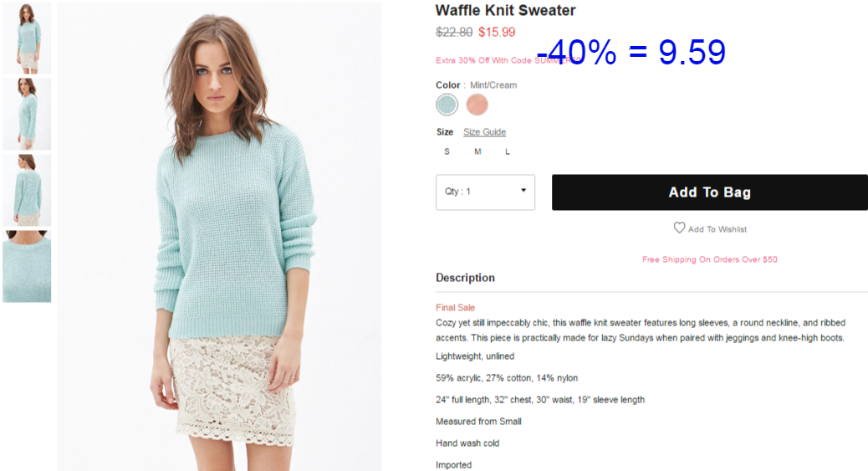Image resolution: width=868 pixels, height=471 pixels.
Task: Select the Mint/Cream color swatch
Action: [x=447, y=105]
